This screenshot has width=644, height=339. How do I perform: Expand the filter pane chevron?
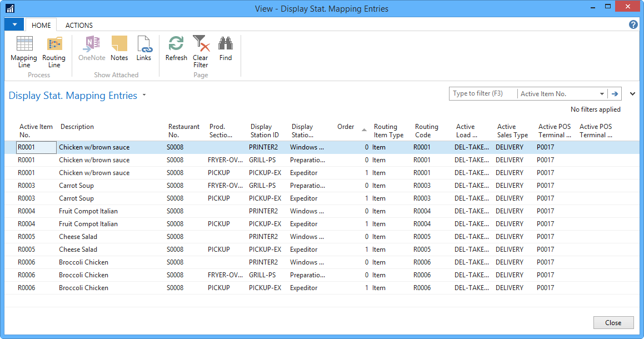(x=632, y=94)
